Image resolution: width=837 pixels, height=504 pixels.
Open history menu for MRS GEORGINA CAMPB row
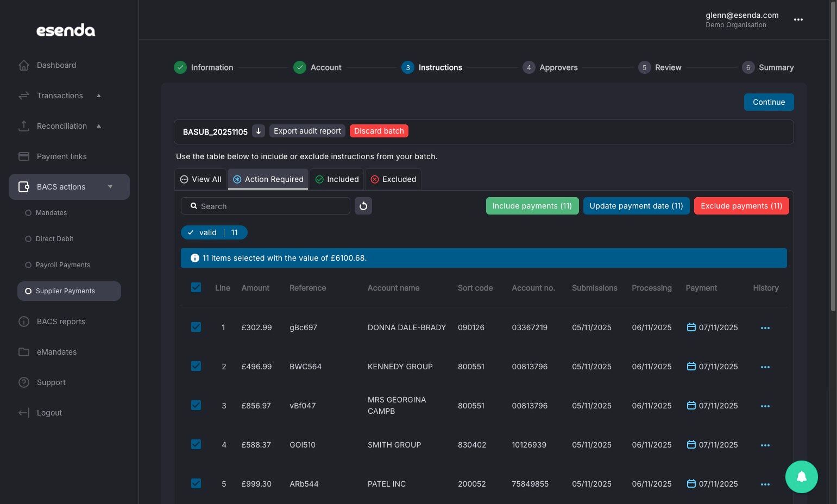pyautogui.click(x=765, y=406)
